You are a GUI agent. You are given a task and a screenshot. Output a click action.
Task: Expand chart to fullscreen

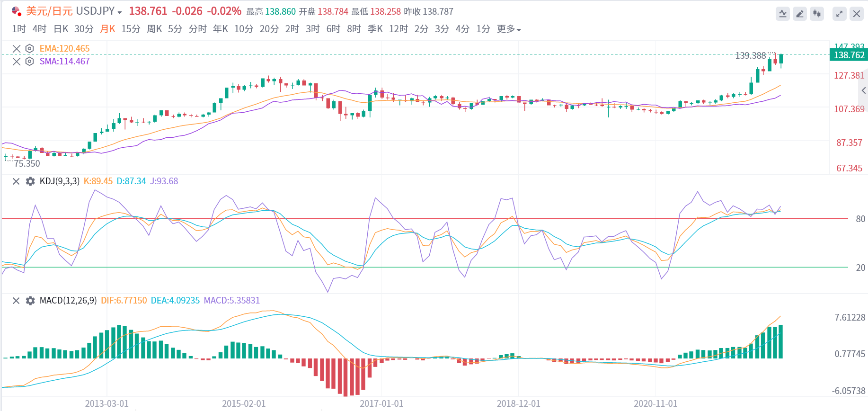click(839, 14)
